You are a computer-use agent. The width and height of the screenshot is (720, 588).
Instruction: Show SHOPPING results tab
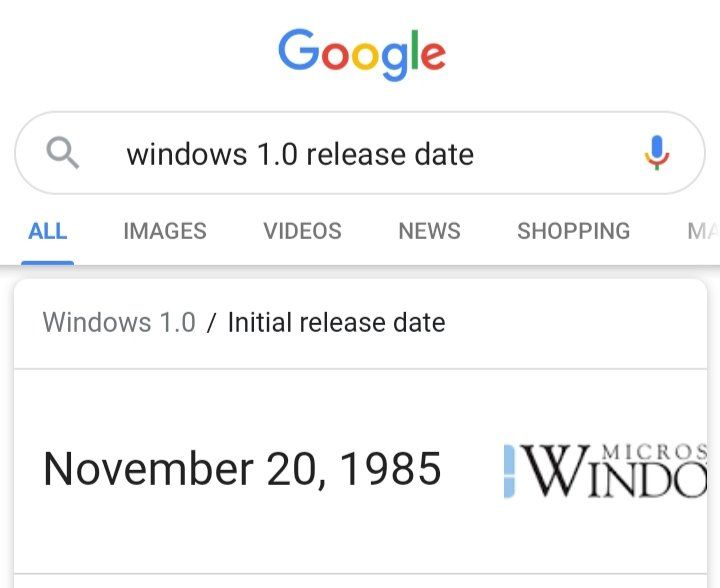tap(573, 231)
